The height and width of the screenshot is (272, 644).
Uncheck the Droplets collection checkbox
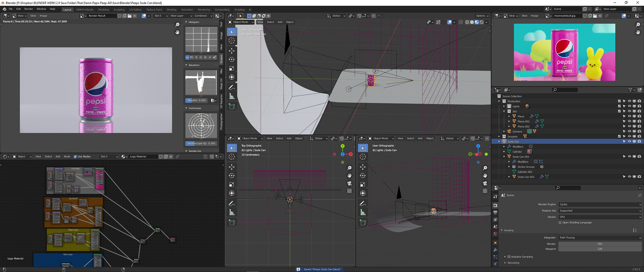pos(619,136)
